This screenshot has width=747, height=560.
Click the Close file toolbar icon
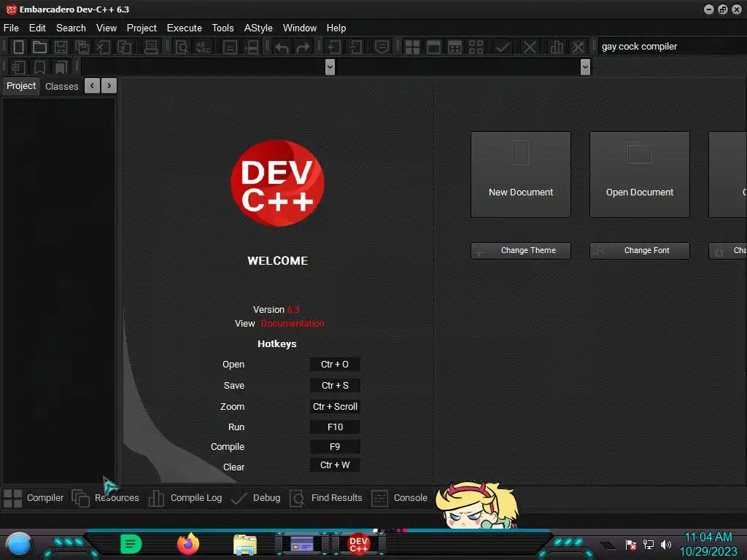click(102, 47)
